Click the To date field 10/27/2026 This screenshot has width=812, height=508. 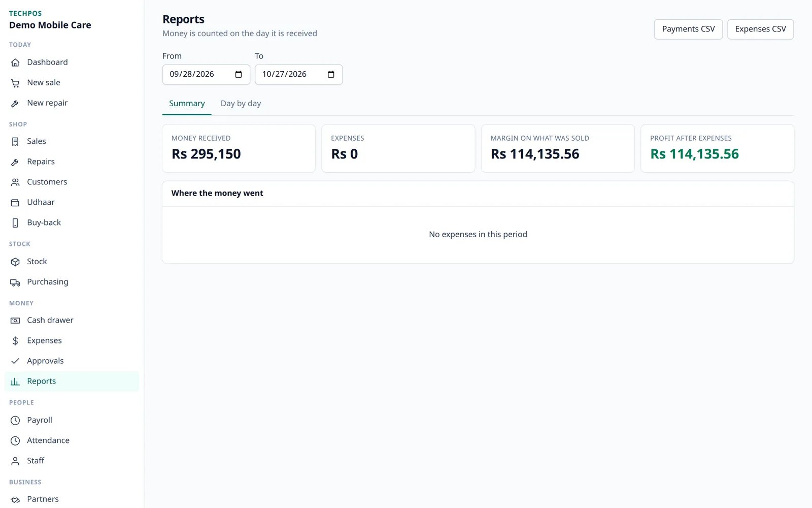pos(298,75)
